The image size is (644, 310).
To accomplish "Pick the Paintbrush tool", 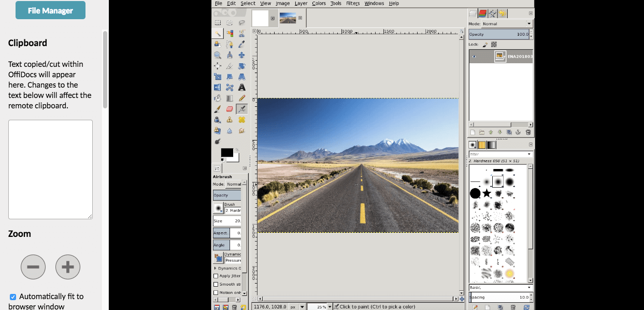I will point(218,108).
